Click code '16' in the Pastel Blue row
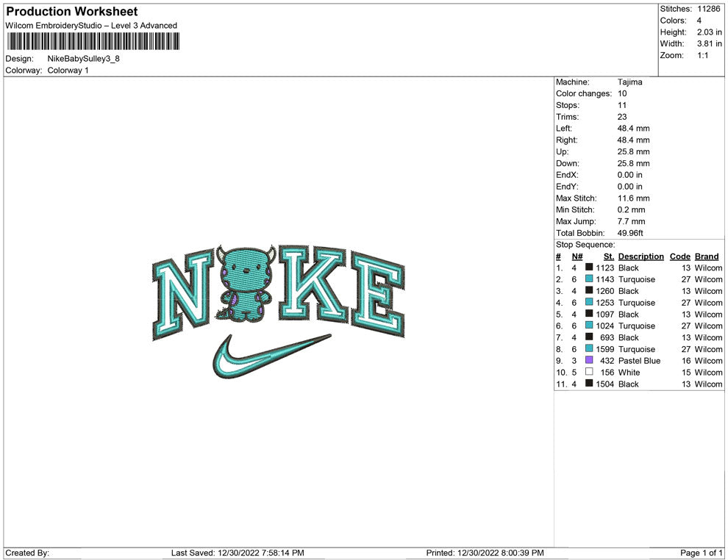Screen dimensions: 728x560 point(686,361)
